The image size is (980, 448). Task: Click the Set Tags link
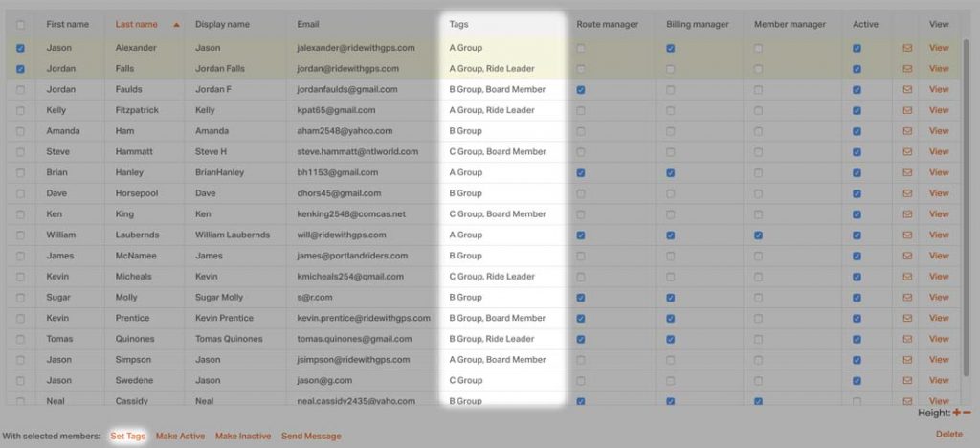click(128, 437)
